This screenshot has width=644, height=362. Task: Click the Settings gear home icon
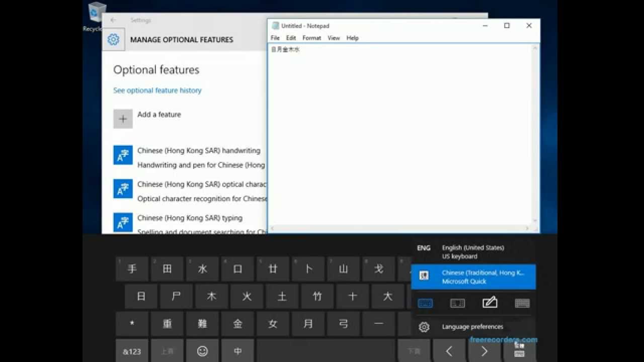point(113,39)
